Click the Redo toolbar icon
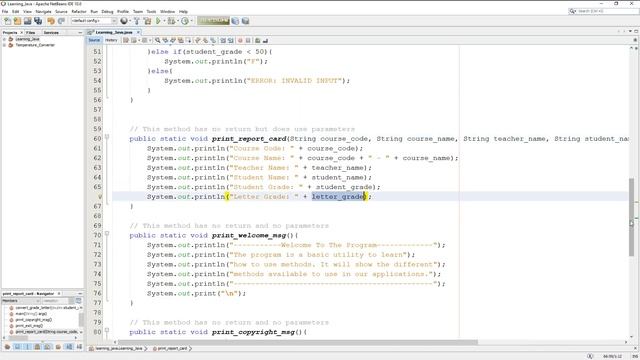Image resolution: width=640 pixels, height=360 pixels. [61, 21]
